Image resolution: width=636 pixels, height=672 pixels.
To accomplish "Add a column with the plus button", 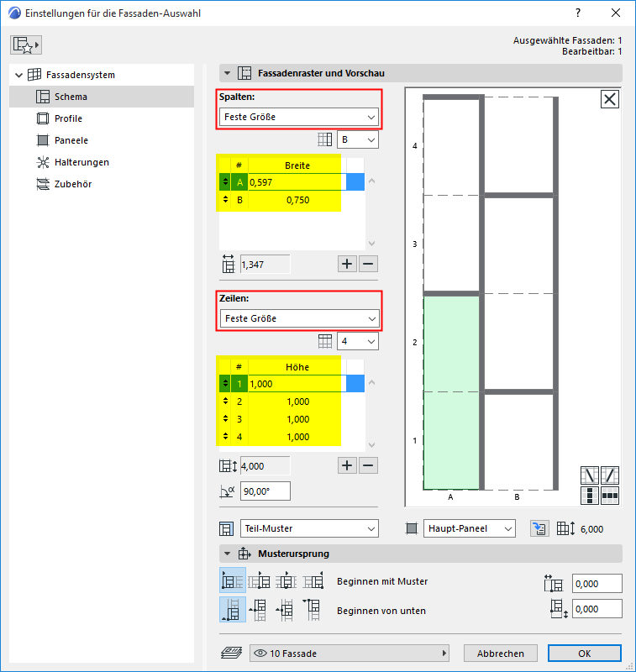I will (x=347, y=264).
